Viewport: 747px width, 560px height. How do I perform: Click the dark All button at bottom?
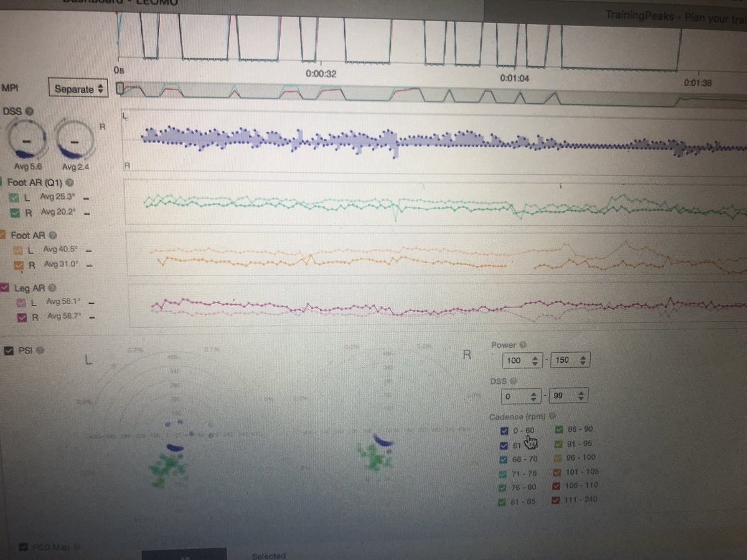(184, 555)
